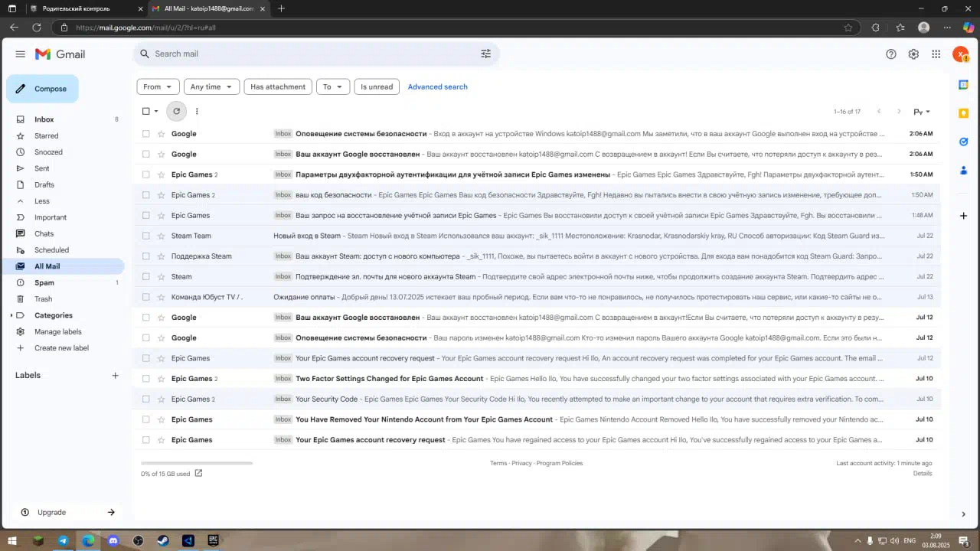Star the Поддержка Steam email
Viewport: 980px width, 551px height.
[x=161, y=256]
